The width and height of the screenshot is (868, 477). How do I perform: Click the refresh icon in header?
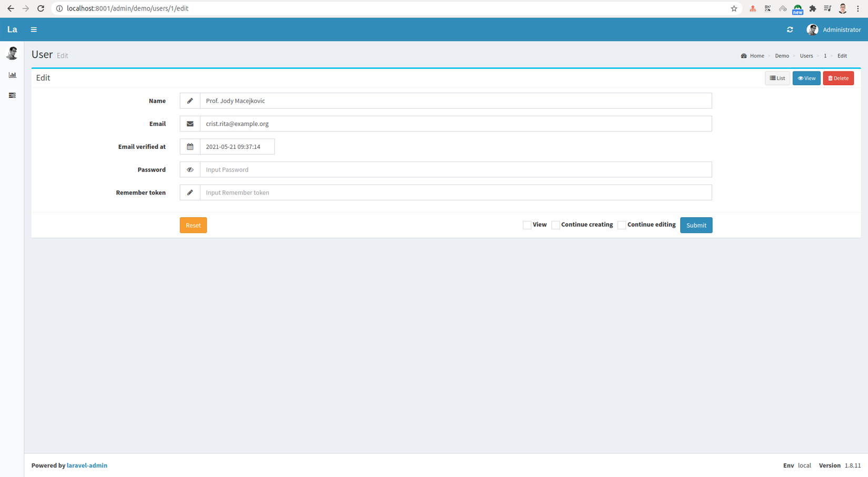coord(790,29)
